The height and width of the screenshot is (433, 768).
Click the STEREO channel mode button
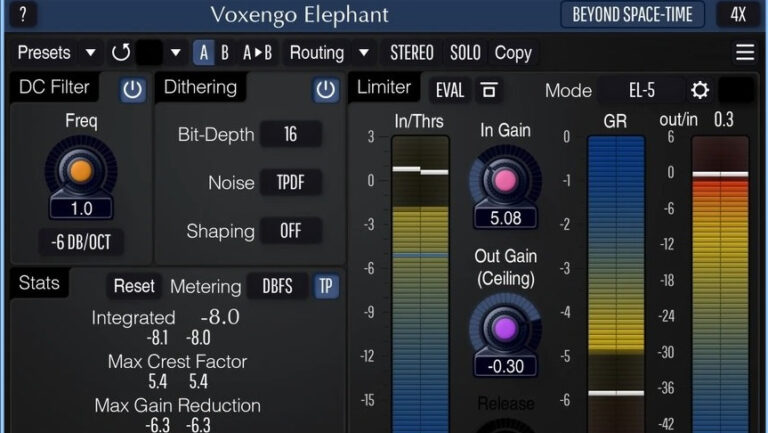(x=411, y=52)
